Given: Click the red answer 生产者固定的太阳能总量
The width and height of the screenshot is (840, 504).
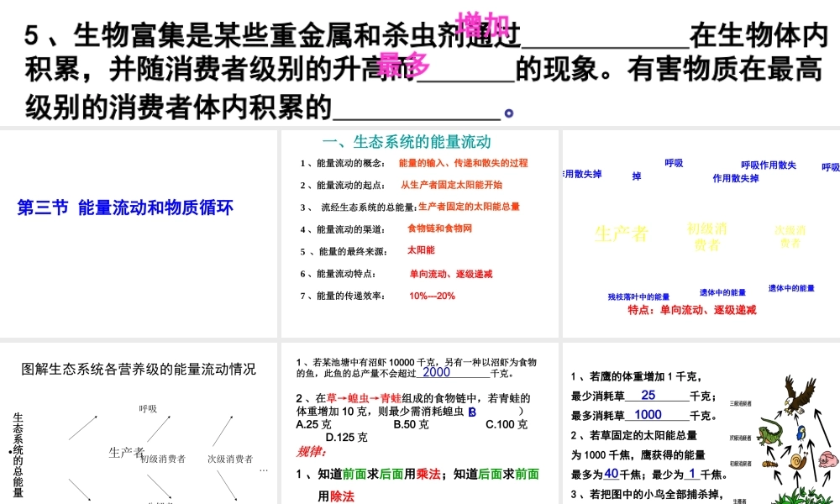Looking at the screenshot, I should 470,207.
